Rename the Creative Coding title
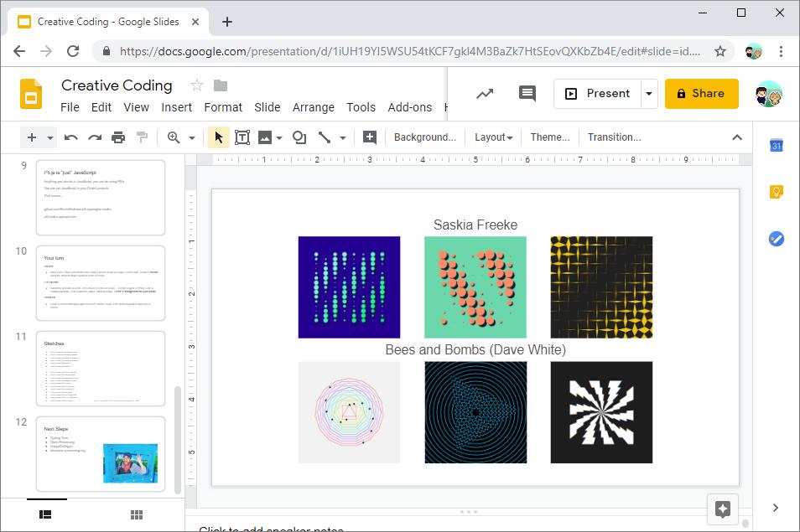The height and width of the screenshot is (532, 800). click(117, 85)
